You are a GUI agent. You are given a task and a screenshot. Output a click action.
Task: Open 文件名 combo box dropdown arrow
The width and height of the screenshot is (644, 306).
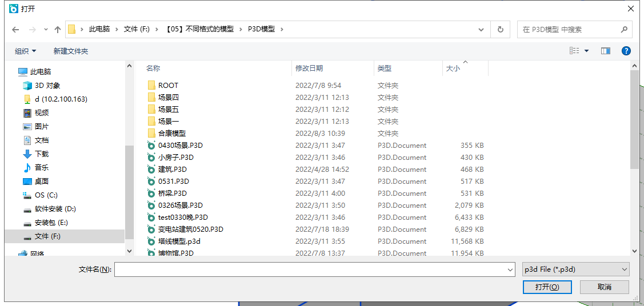point(510,269)
